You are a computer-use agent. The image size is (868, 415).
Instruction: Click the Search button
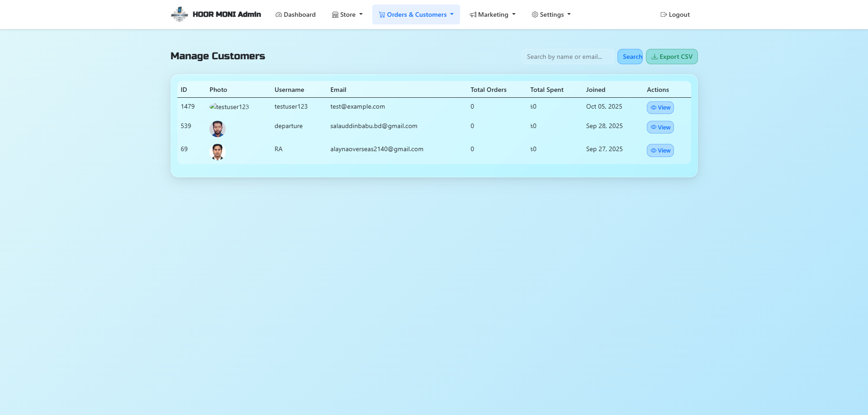tap(630, 57)
